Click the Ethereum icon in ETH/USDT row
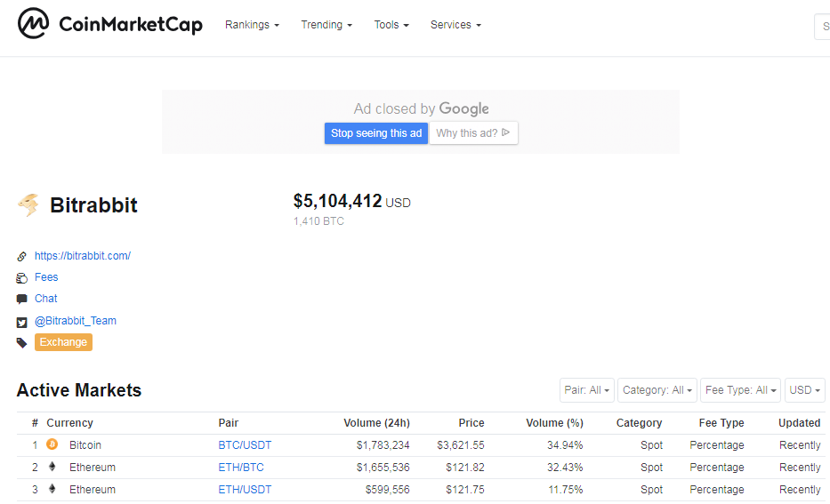Viewport: 830px width, 504px height. click(x=52, y=489)
